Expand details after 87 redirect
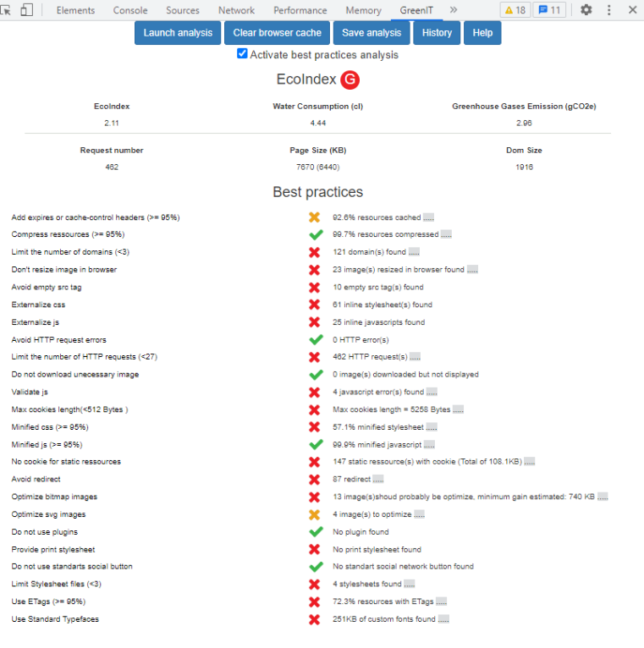Viewport: 644px width, 648px height. [x=378, y=480]
